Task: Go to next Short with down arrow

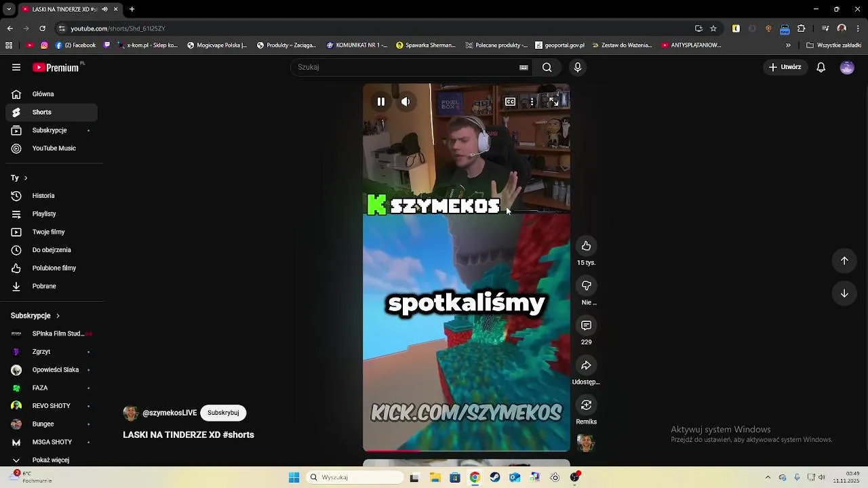Action: coord(844,293)
